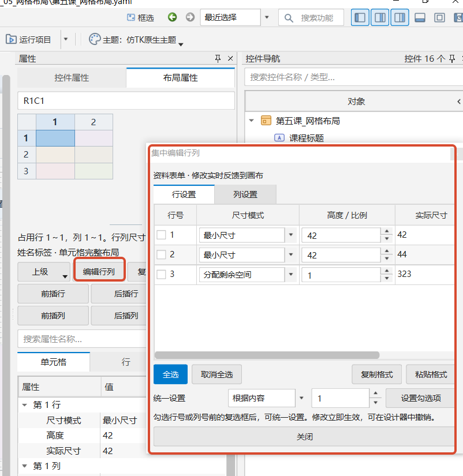The width and height of the screenshot is (463, 476).
Task: Collapse the 第 1 行 property group
Action: (25, 405)
